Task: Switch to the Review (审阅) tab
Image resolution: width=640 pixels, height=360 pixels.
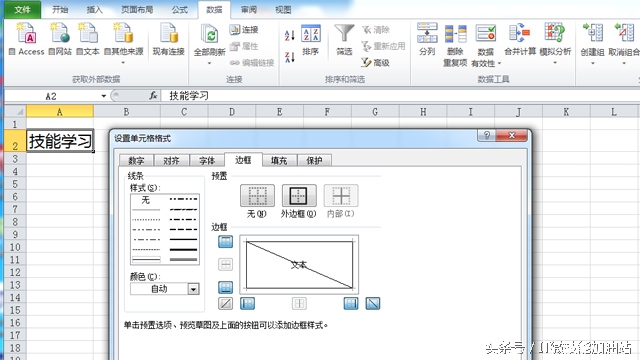Action: tap(249, 9)
